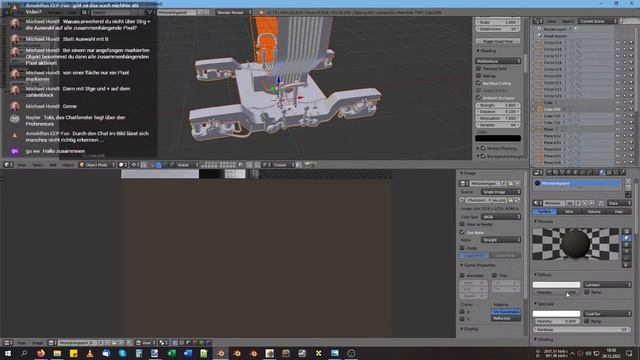Screen dimensions: 640x360
Task: Select Reflection mapping option
Action: 506,318
